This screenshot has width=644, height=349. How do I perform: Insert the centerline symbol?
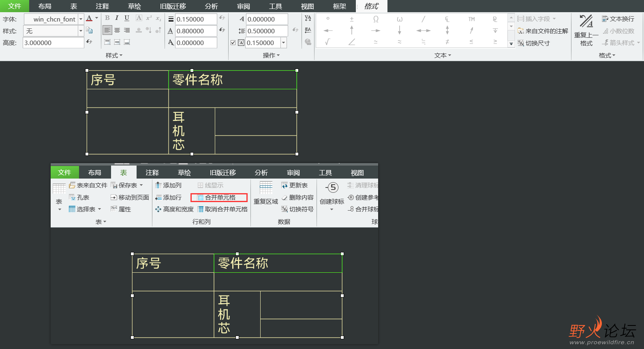pyautogui.click(x=447, y=19)
